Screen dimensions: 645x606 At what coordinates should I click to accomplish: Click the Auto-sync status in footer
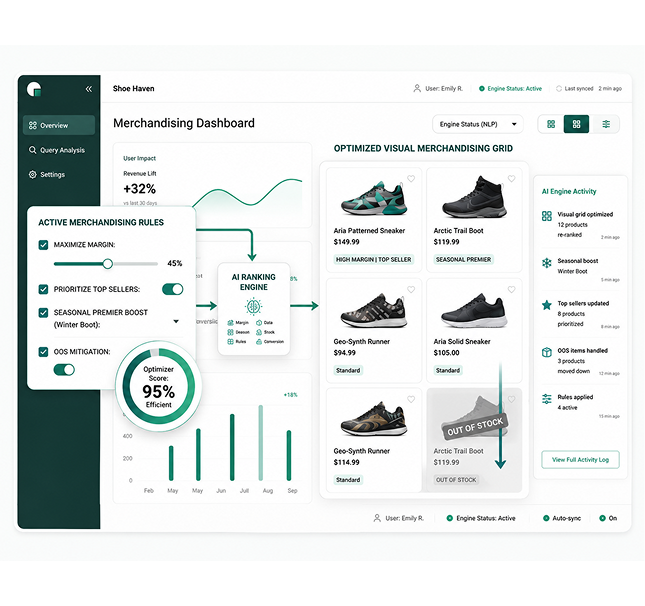tap(562, 518)
